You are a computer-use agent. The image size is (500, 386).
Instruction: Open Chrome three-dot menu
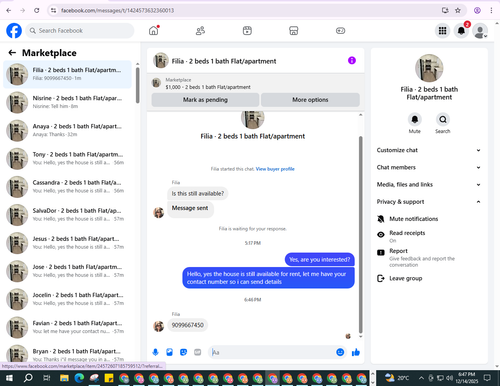pos(491,10)
